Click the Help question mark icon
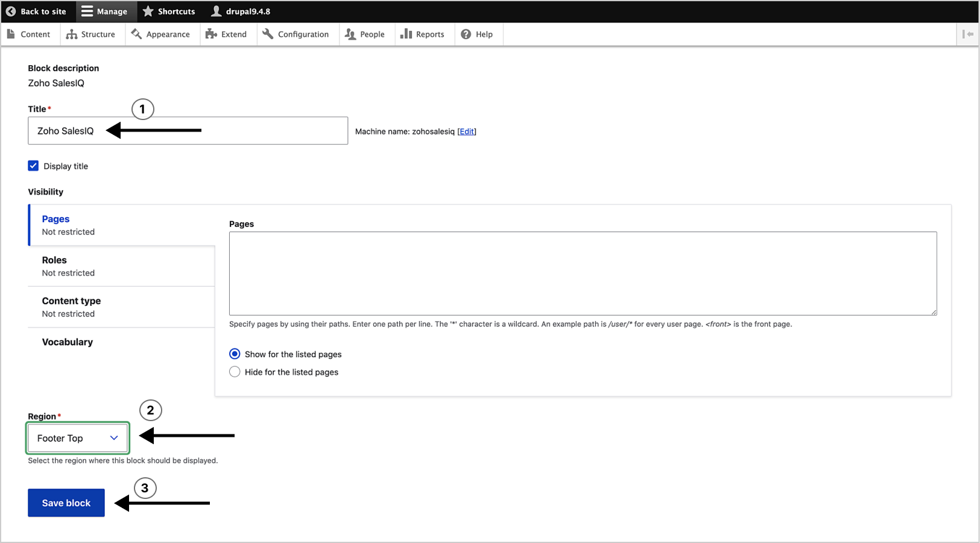Image resolution: width=980 pixels, height=543 pixels. 466,34
